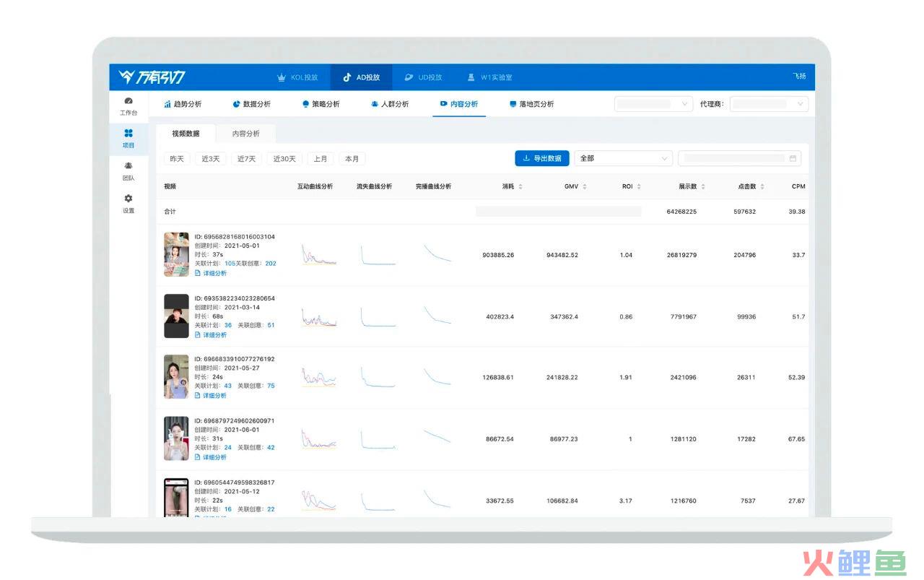Click 合计 展示数 value 64268225
The width and height of the screenshot is (924, 580).
pos(681,212)
